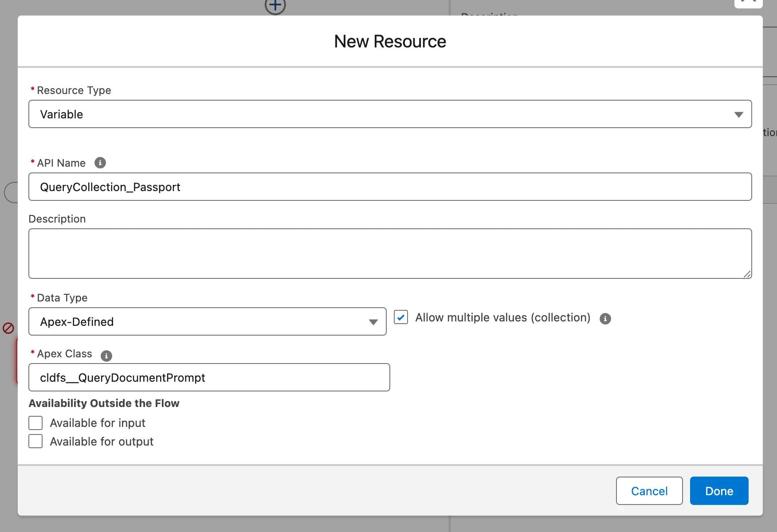
Task: Uncheck Allow multiple values (collection)
Action: [x=401, y=317]
